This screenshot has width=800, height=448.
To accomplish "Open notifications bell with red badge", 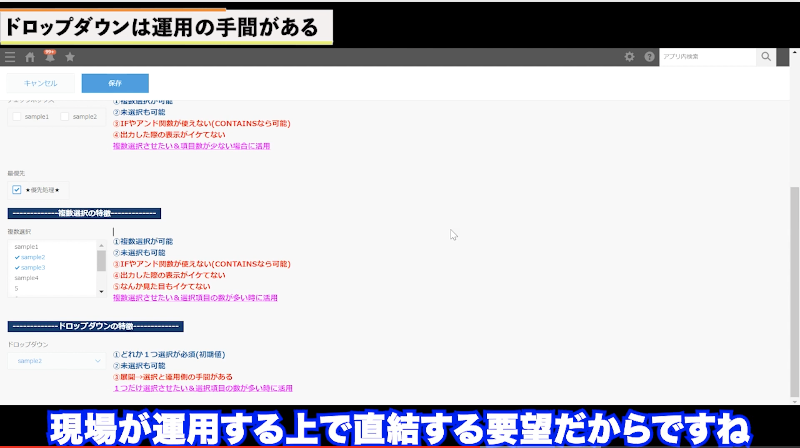I will tap(49, 57).
